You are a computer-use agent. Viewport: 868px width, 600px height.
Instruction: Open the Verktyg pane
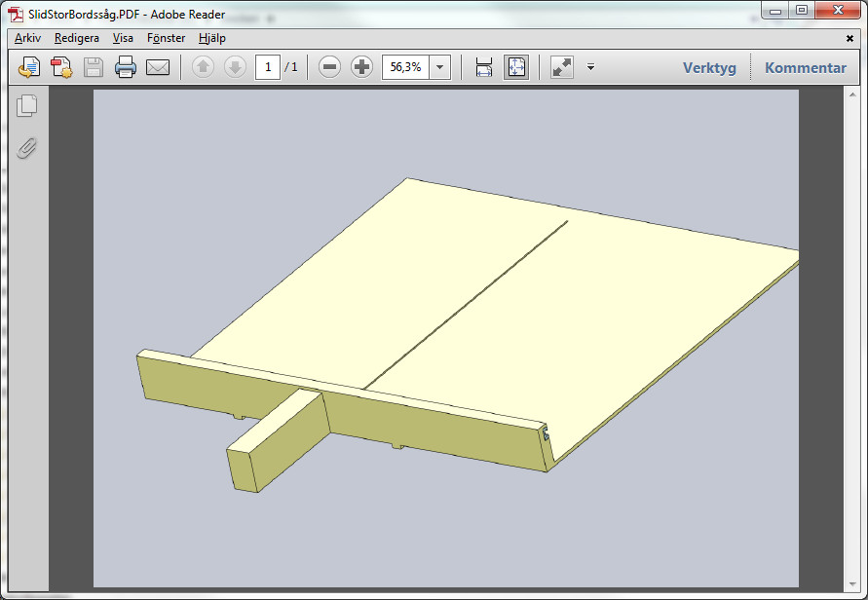pos(709,67)
